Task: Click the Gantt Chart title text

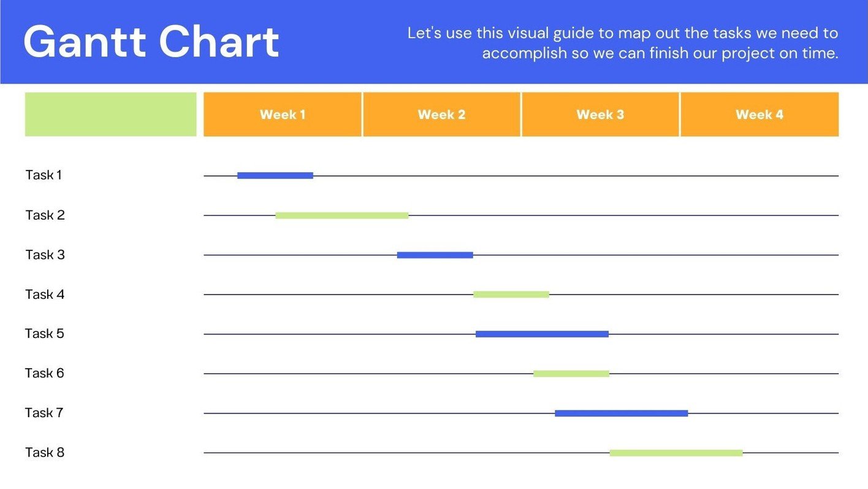Action: click(151, 42)
